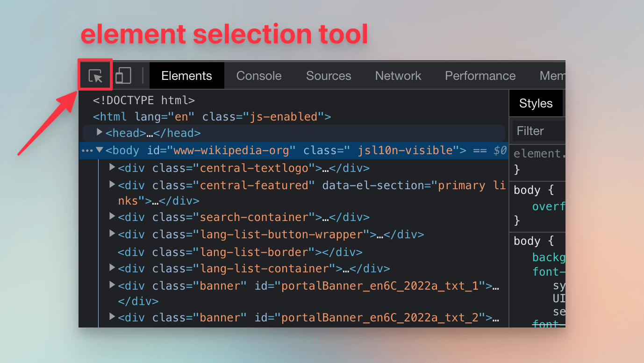The image size is (644, 363).
Task: Open the Performance panel
Action: 480,75
